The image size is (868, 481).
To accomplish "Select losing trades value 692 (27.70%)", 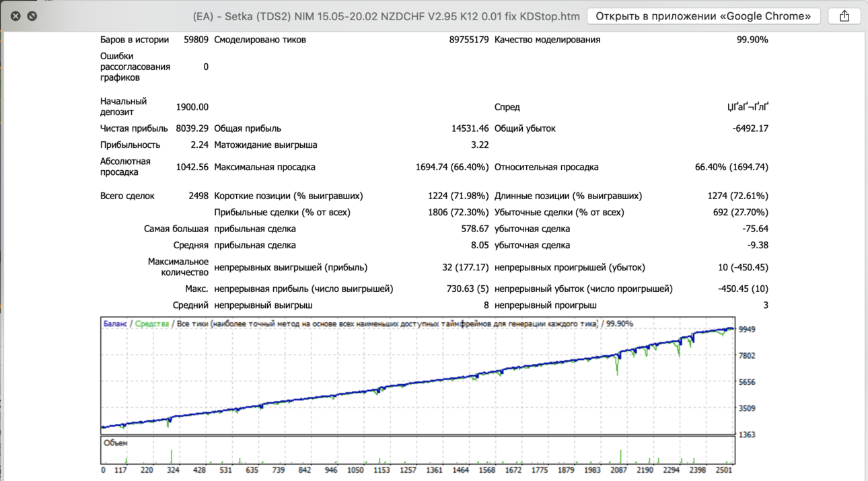I will click(x=741, y=212).
